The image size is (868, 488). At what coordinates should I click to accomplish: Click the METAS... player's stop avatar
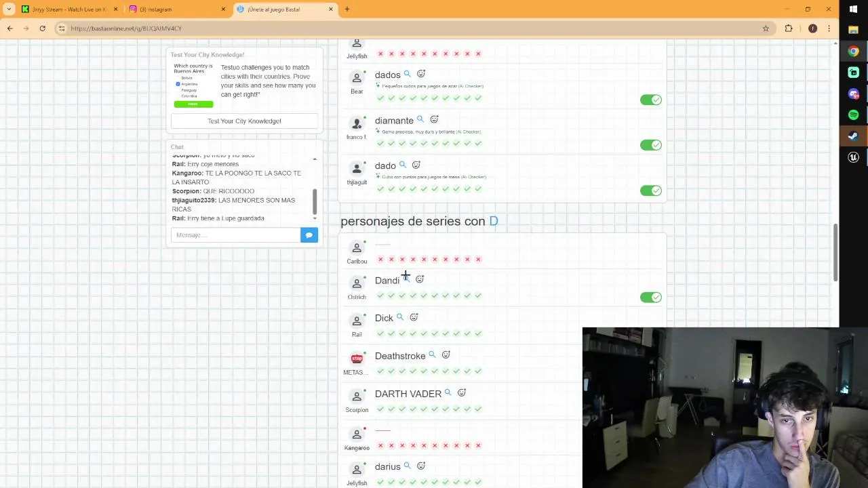357,359
